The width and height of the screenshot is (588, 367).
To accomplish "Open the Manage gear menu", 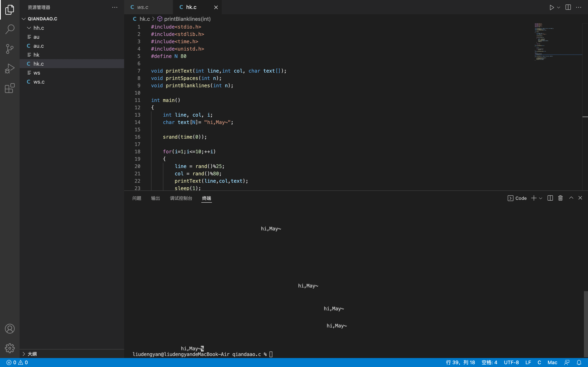I will [x=10, y=348].
